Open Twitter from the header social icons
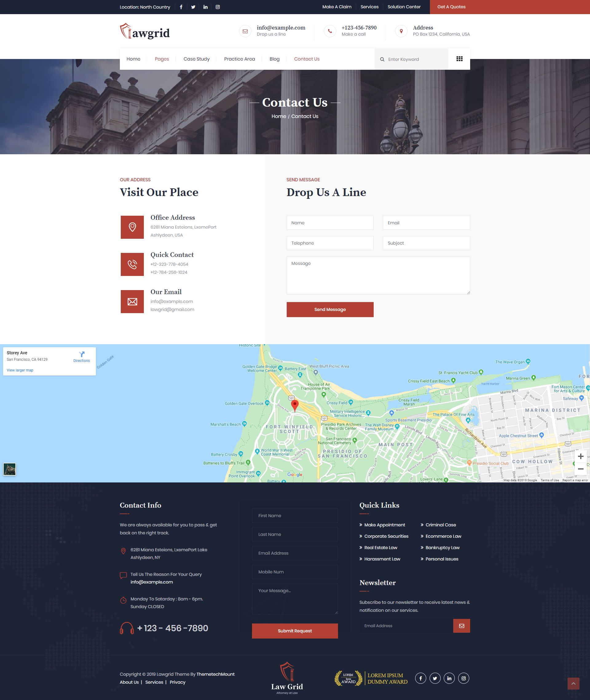 point(193,7)
